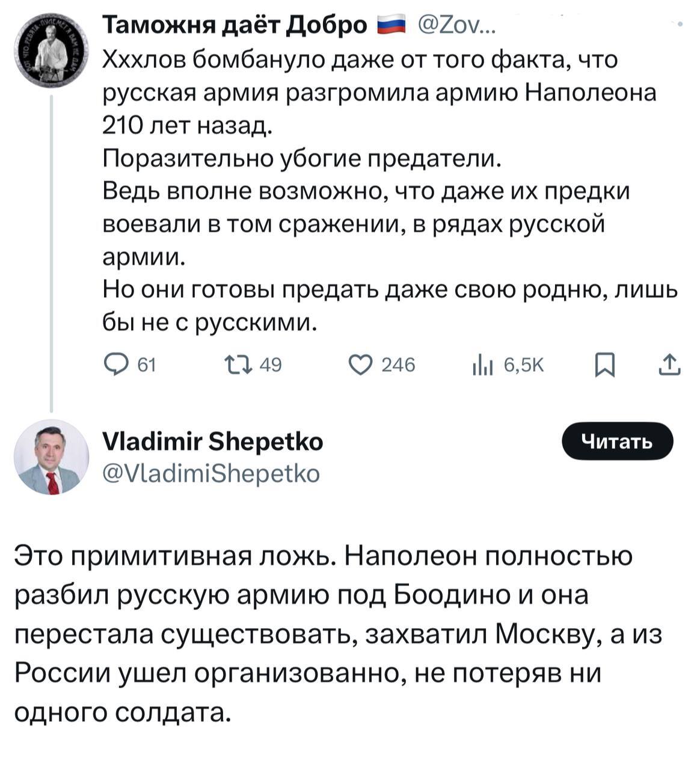Bookmark the tweet with the bookmark icon
This screenshot has height=770, width=700.
tap(604, 365)
